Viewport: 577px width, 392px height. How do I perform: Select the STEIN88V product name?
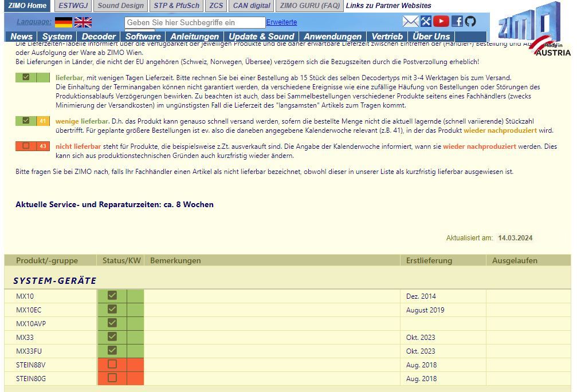pyautogui.click(x=31, y=365)
